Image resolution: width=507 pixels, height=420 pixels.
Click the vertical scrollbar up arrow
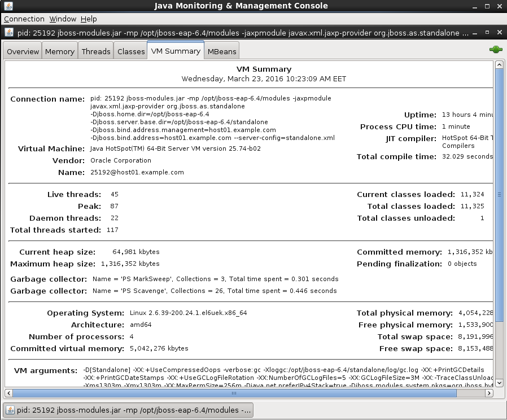(499, 65)
